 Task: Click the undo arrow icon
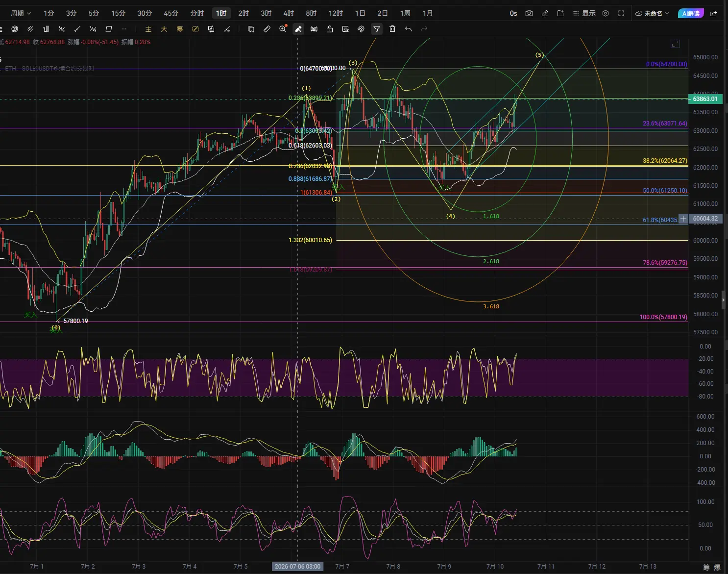tap(408, 29)
